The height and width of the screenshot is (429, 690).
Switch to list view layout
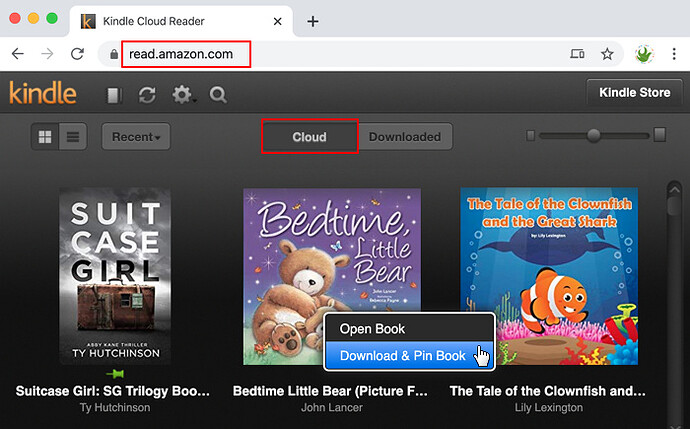pyautogui.click(x=73, y=136)
